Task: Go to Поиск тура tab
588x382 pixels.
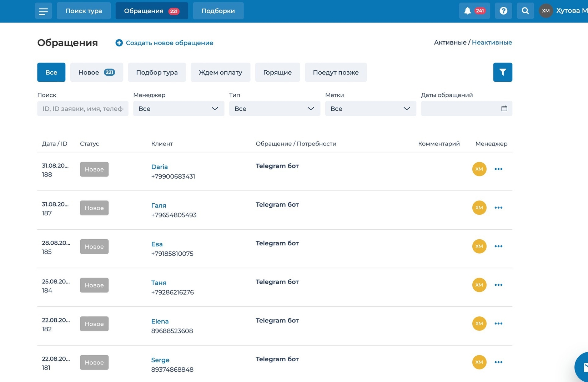Action: click(x=84, y=11)
